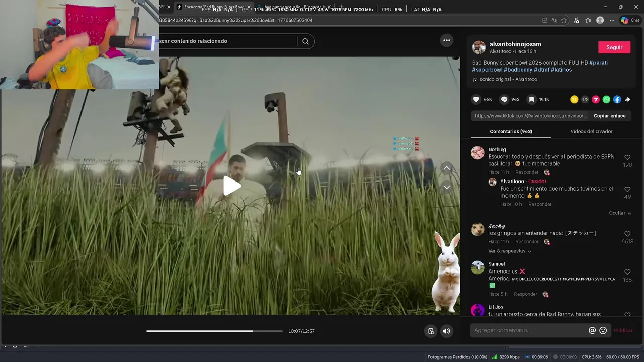644x362 pixels.
Task: Go to the next video arrow
Action: [x=446, y=187]
